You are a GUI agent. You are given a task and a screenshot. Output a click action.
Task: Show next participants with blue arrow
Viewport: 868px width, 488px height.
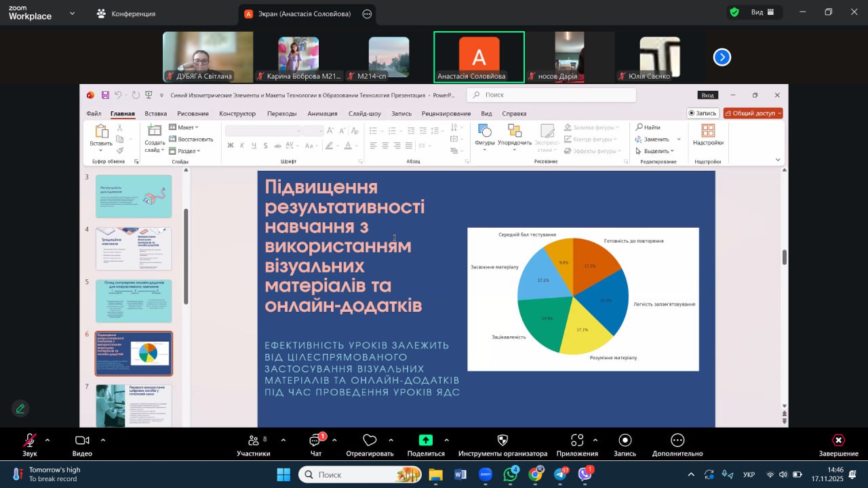point(722,58)
